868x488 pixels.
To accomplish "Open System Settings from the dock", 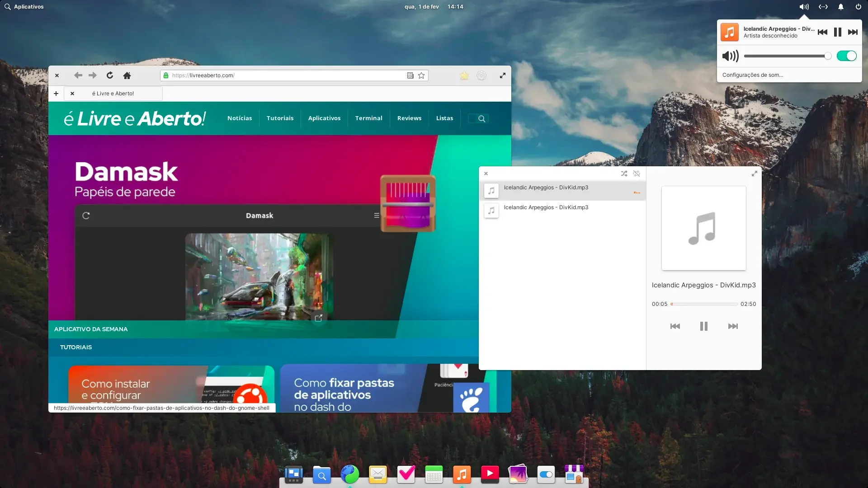I will pyautogui.click(x=546, y=474).
